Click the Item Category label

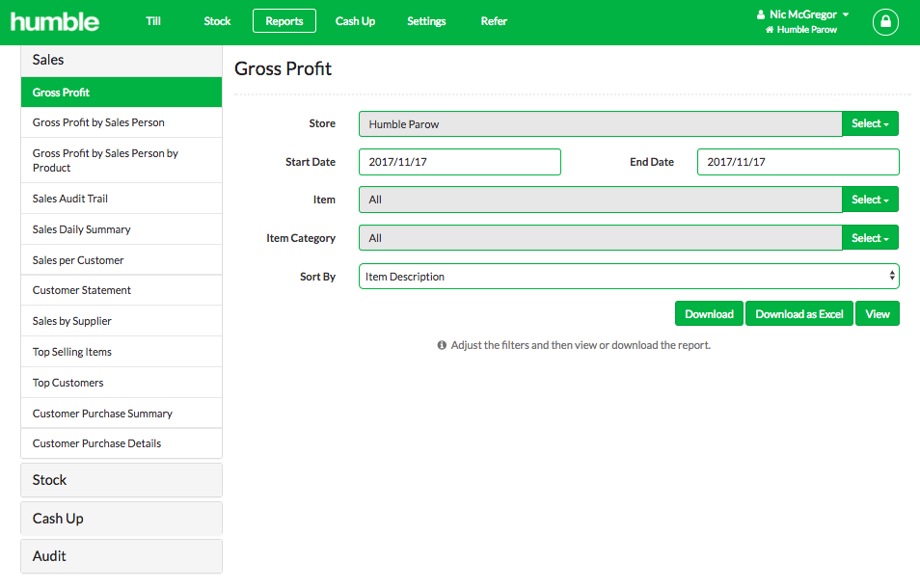(301, 238)
